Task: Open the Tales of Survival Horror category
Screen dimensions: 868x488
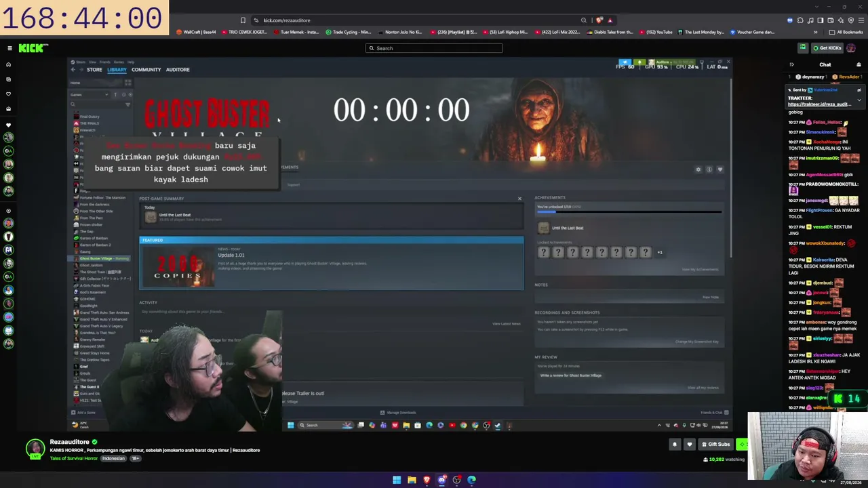Action: click(x=75, y=459)
